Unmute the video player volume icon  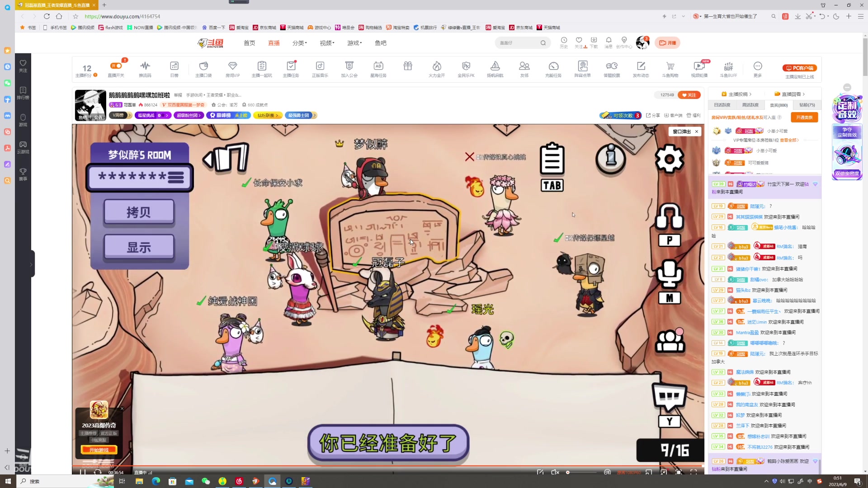tap(555, 472)
